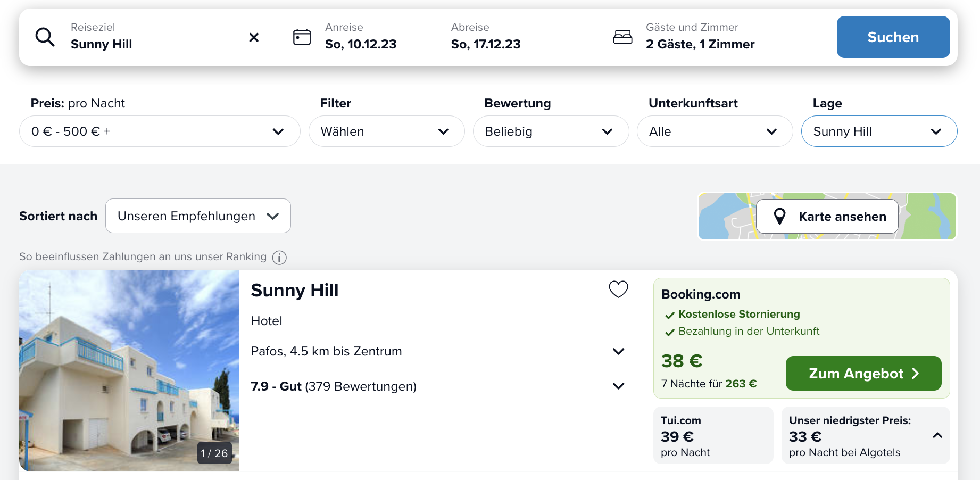Open the Filter Wählen dropdown
The height and width of the screenshot is (480, 980).
(x=387, y=131)
